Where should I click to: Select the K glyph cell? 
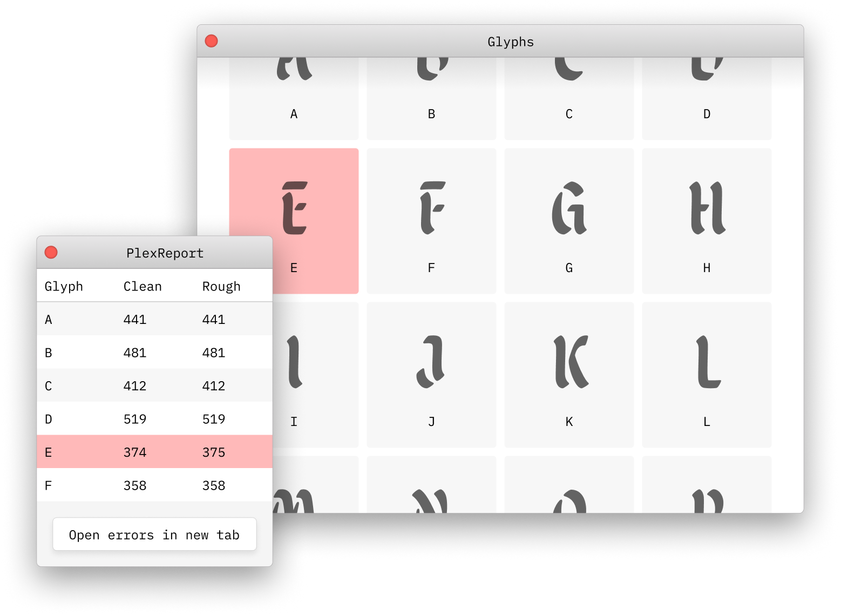coord(569,375)
